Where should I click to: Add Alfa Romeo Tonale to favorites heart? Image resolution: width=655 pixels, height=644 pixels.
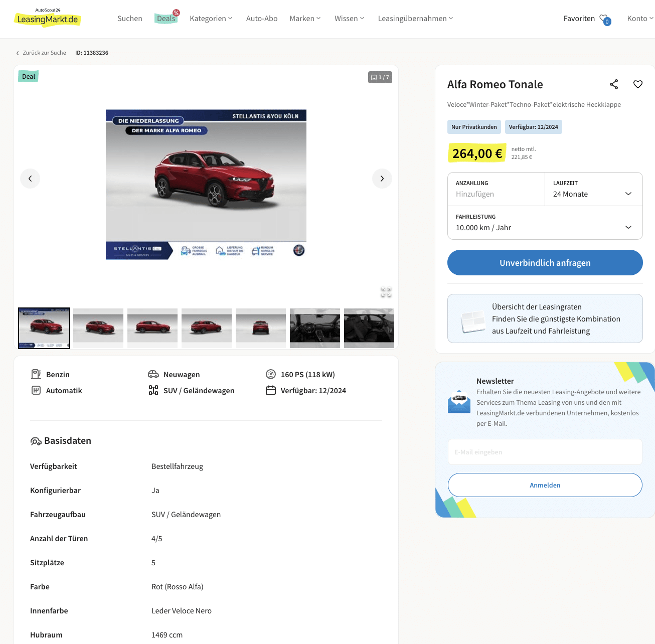638,84
